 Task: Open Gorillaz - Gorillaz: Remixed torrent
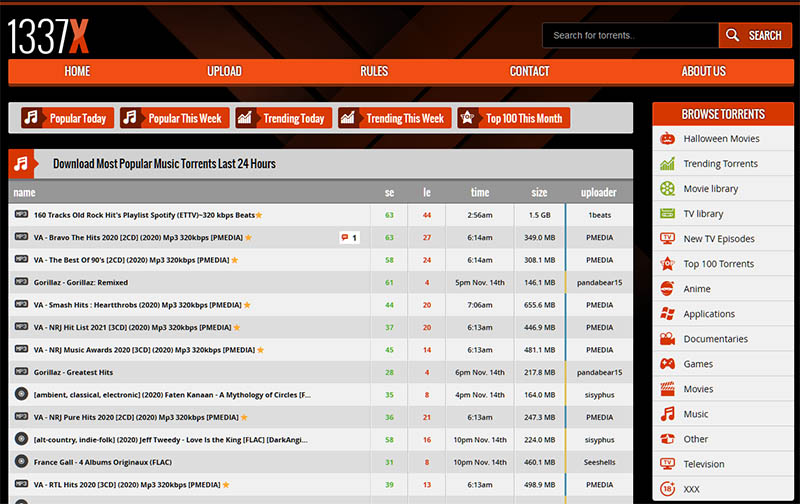pos(81,283)
